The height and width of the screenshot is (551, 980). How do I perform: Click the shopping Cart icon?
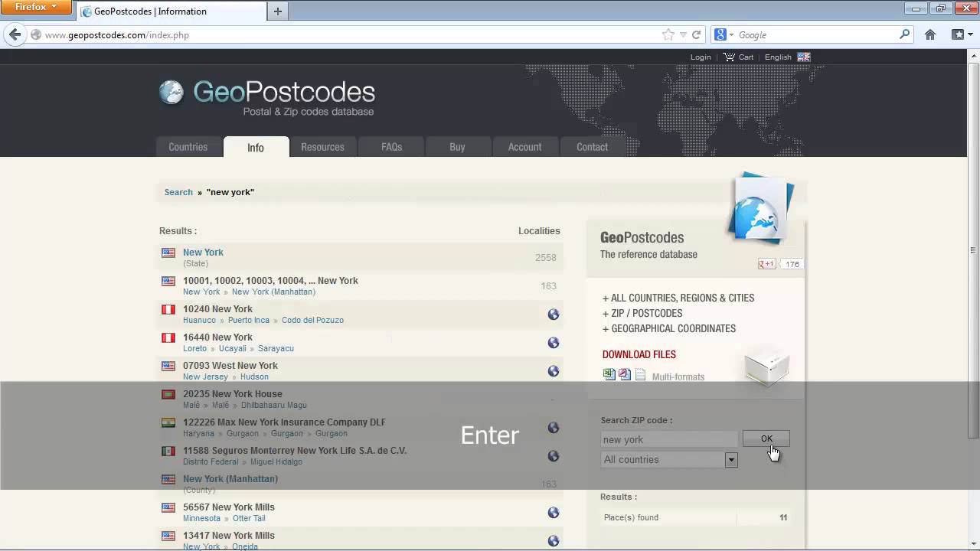729,57
